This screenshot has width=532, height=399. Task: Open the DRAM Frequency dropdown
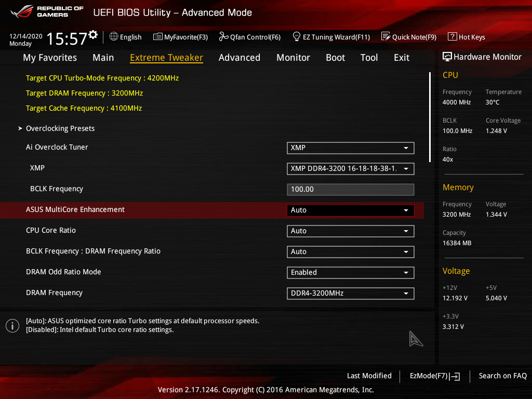click(x=350, y=293)
